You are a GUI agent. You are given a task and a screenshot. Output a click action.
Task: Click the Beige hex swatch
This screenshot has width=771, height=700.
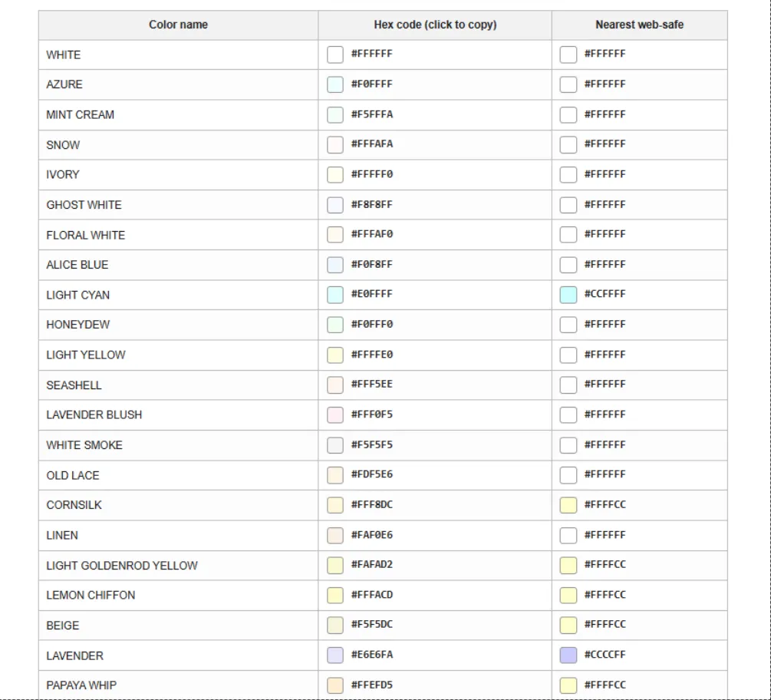(x=334, y=626)
